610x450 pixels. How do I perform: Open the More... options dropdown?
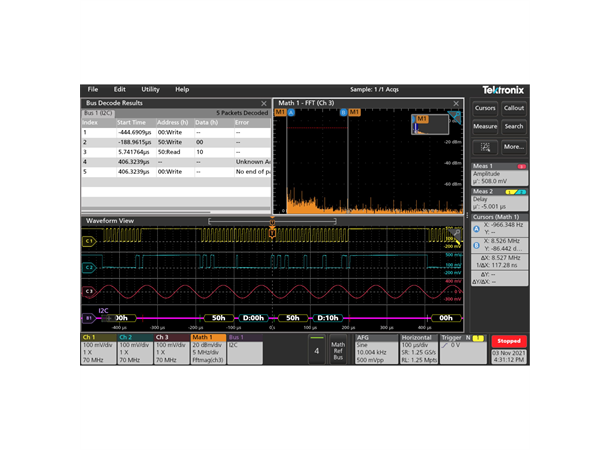pos(513,146)
